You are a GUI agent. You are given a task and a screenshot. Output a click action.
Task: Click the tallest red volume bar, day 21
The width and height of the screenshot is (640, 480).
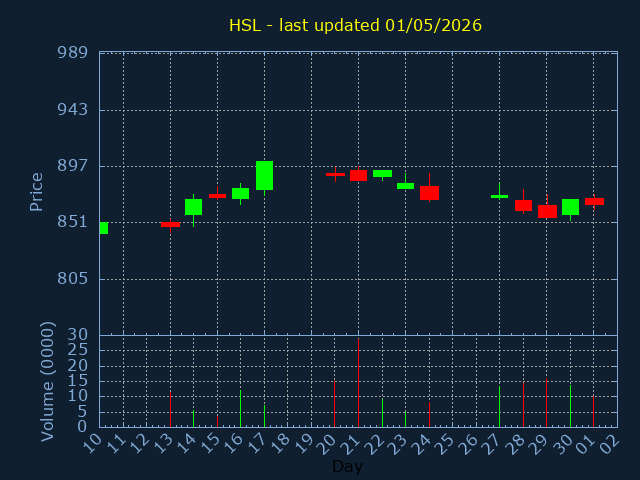pos(358,383)
